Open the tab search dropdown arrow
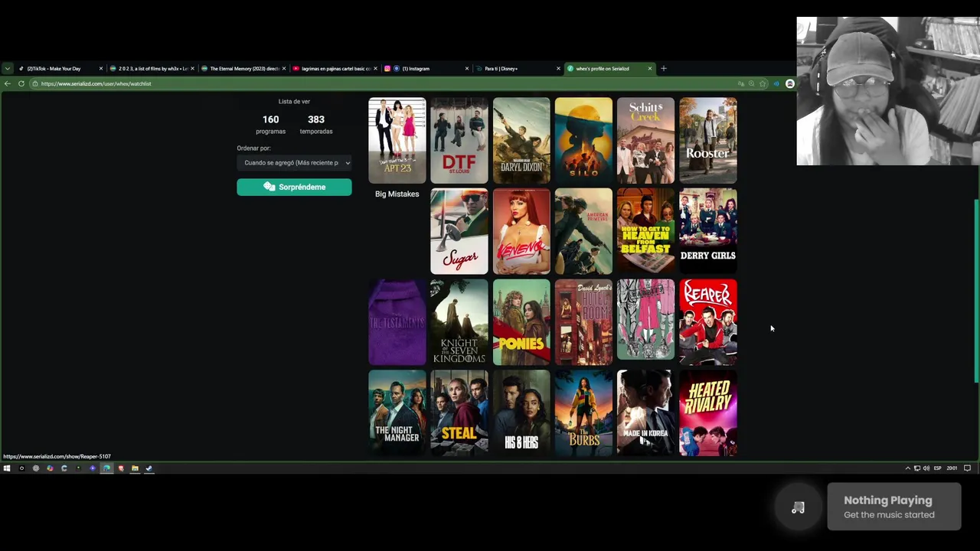This screenshot has height=551, width=980. coord(8,69)
